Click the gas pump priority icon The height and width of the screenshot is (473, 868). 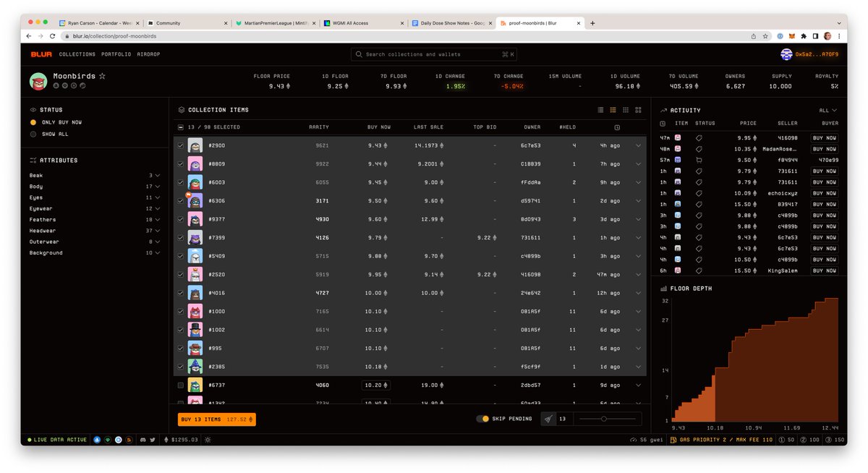click(674, 440)
